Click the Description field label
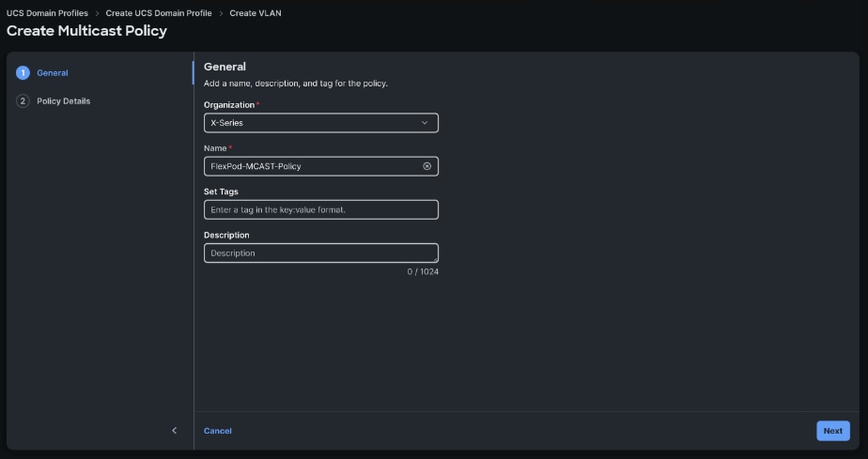Screen dimensions: 868x459 coord(226,235)
